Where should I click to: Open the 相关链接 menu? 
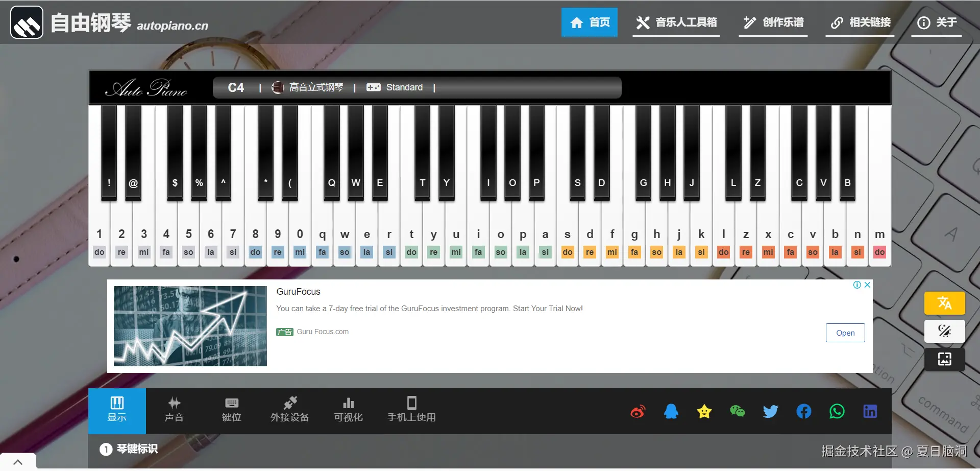[x=860, y=22]
